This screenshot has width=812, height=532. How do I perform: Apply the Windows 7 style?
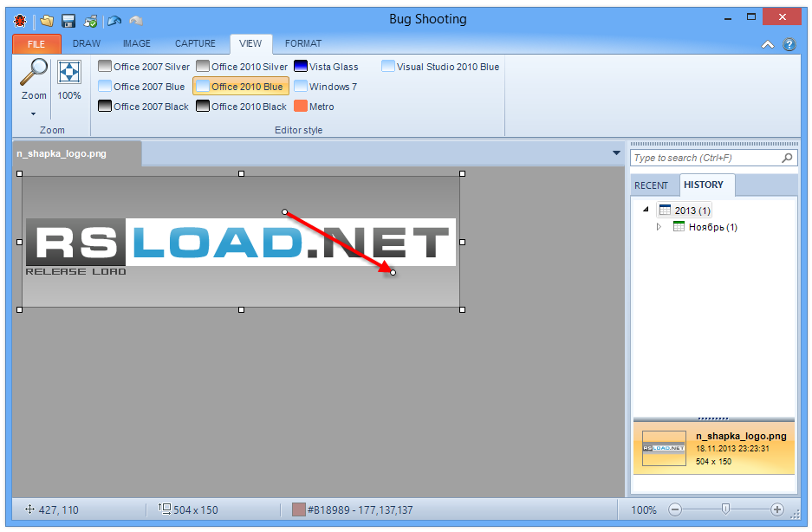click(x=325, y=87)
